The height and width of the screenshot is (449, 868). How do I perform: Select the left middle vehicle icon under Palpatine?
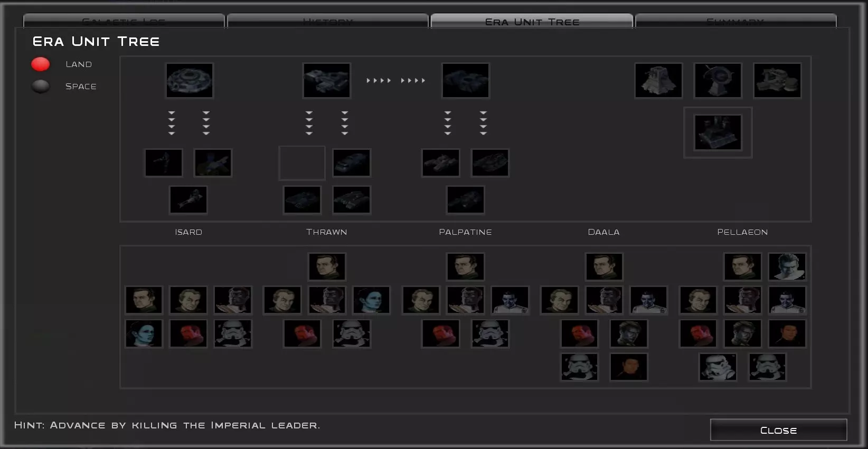[x=441, y=163]
